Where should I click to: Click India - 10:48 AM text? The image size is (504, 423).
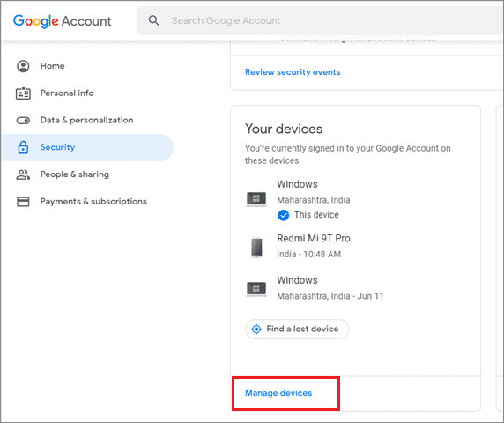(309, 255)
